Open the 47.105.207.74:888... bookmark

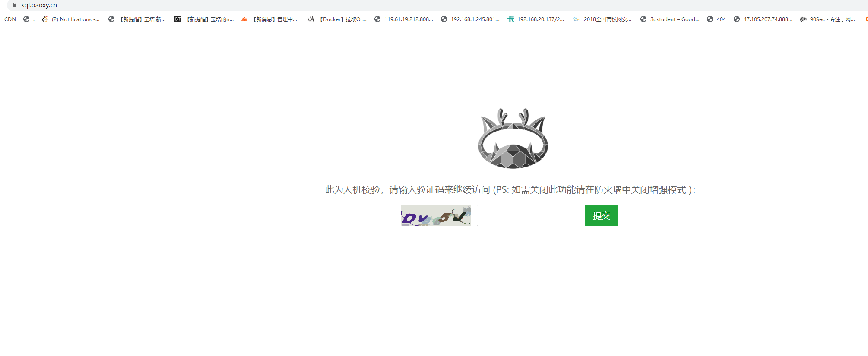pyautogui.click(x=763, y=19)
